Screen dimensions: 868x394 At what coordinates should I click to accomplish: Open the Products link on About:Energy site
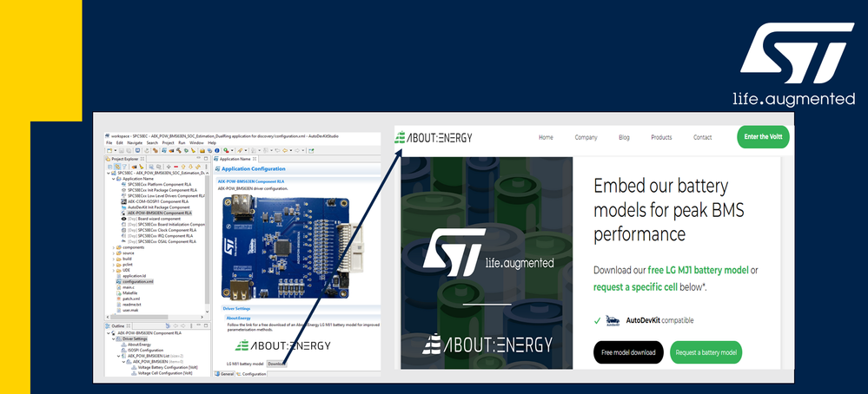click(661, 137)
